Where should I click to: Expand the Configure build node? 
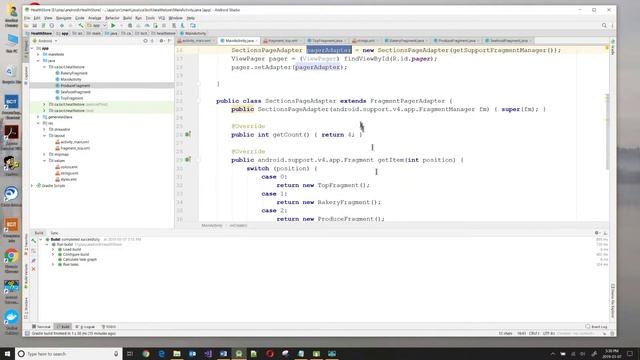tap(53, 254)
